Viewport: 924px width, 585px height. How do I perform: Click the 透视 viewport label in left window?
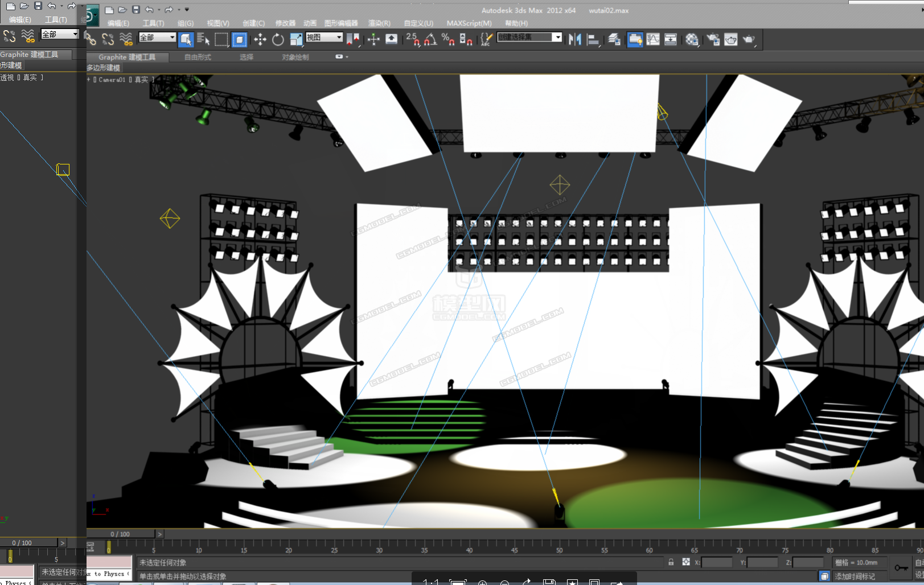click(x=7, y=77)
